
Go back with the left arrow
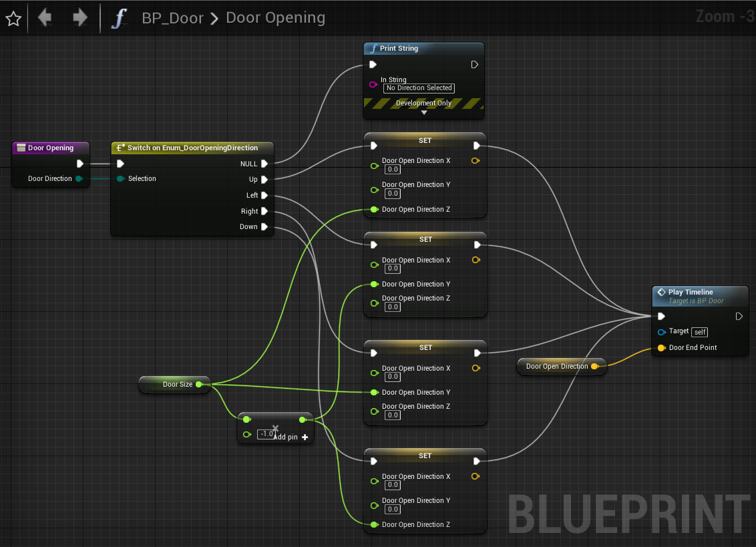coord(45,18)
